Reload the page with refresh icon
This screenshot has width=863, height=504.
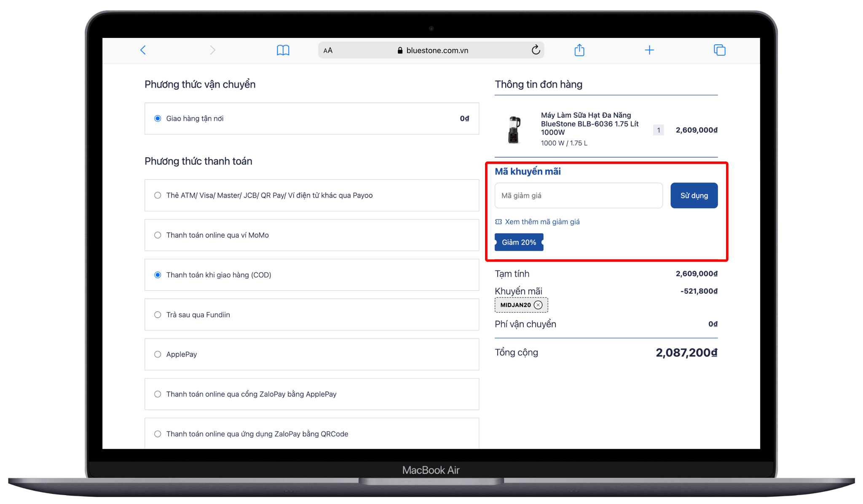click(535, 50)
